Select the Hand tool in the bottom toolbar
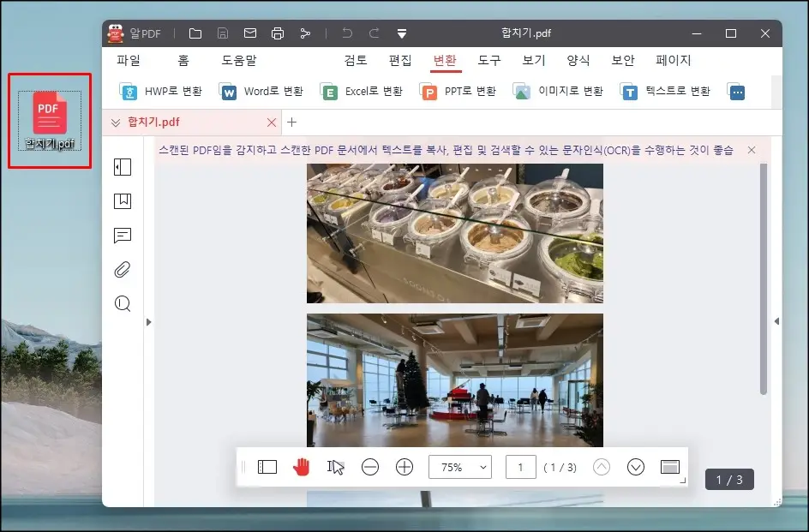The image size is (809, 532). [x=302, y=467]
